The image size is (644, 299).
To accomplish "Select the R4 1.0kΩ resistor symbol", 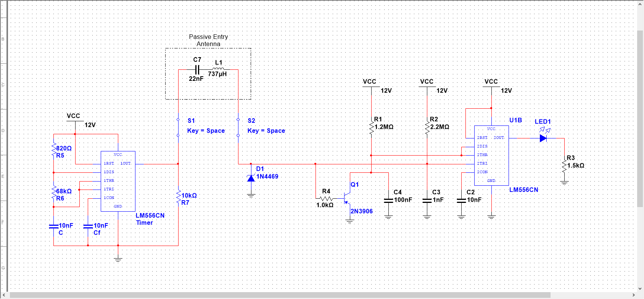I will click(327, 198).
